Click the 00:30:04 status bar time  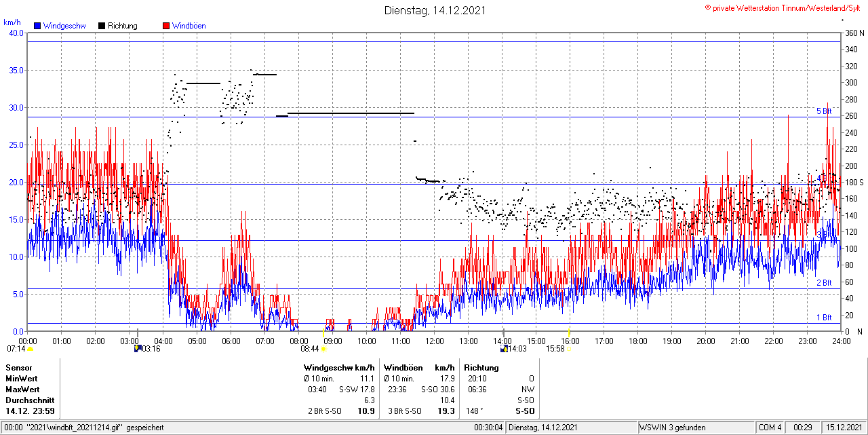pyautogui.click(x=489, y=428)
